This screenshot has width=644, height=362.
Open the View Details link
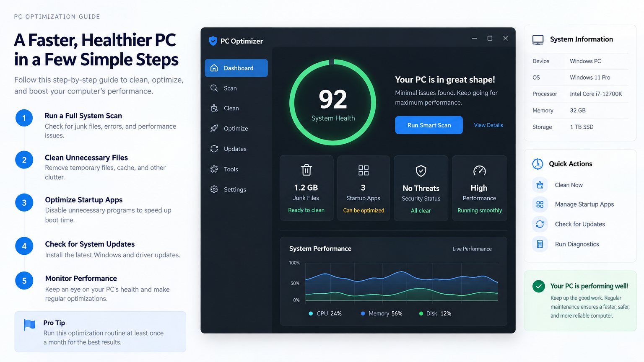coord(488,125)
